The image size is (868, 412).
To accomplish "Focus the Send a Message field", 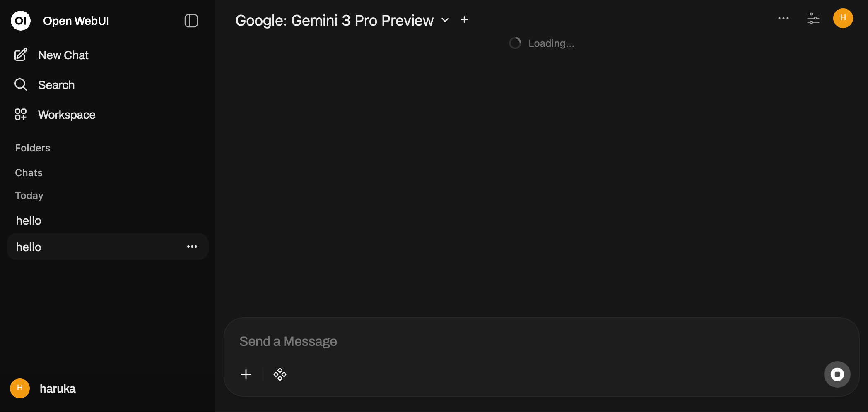I will 541,341.
